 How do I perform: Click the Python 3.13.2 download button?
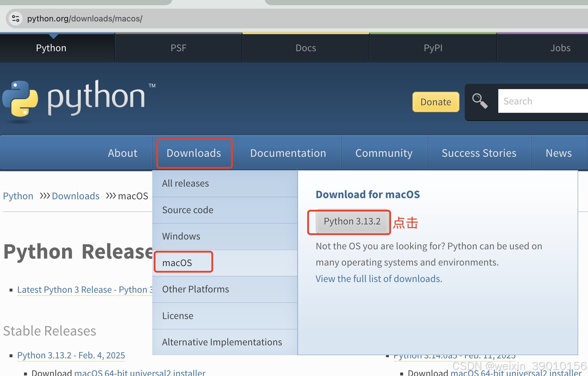coord(352,221)
